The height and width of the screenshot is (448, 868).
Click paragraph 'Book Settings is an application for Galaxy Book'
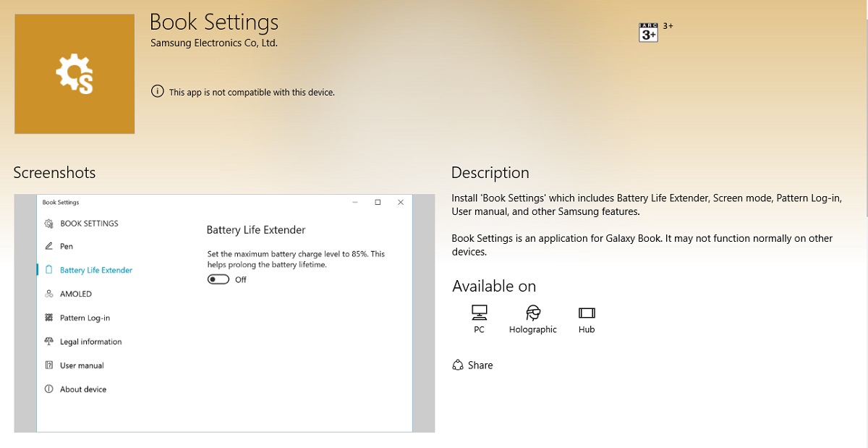pyautogui.click(x=642, y=245)
